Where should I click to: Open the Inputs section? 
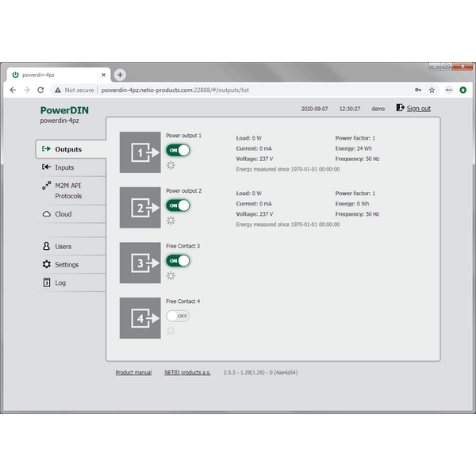pos(64,167)
